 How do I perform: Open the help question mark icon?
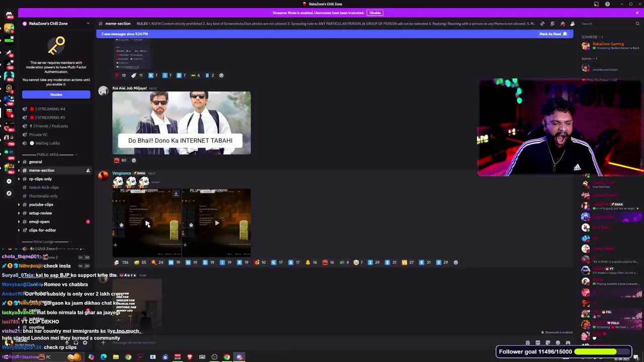(607, 4)
